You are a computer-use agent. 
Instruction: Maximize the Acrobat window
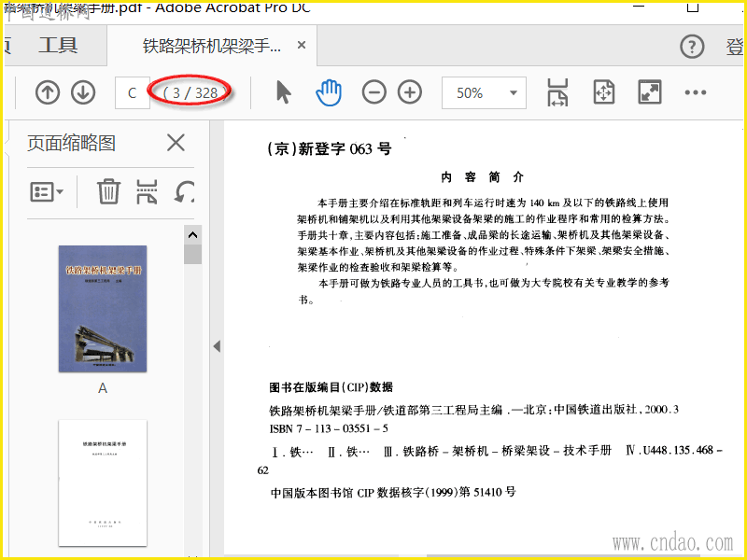693,7
